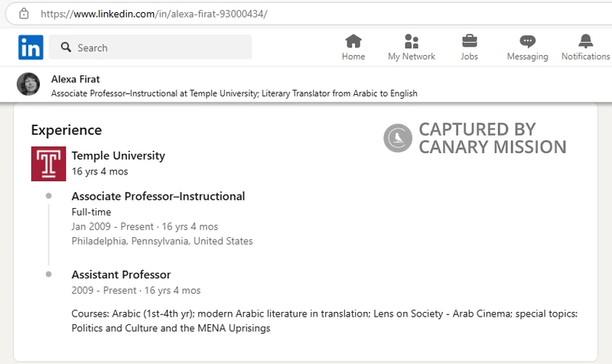
Task: Open the Jobs briefcase icon
Action: coord(470,41)
